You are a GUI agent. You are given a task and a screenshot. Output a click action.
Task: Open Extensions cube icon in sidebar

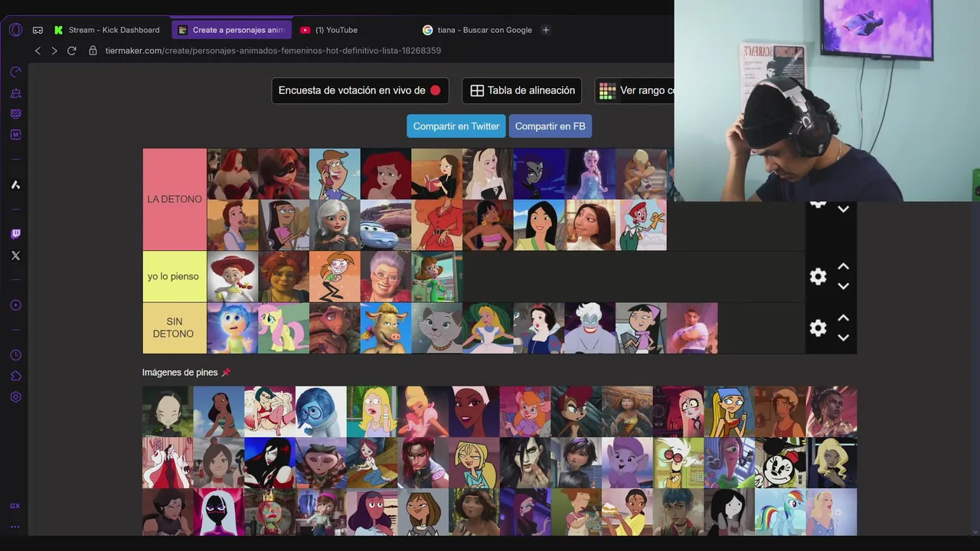15,377
